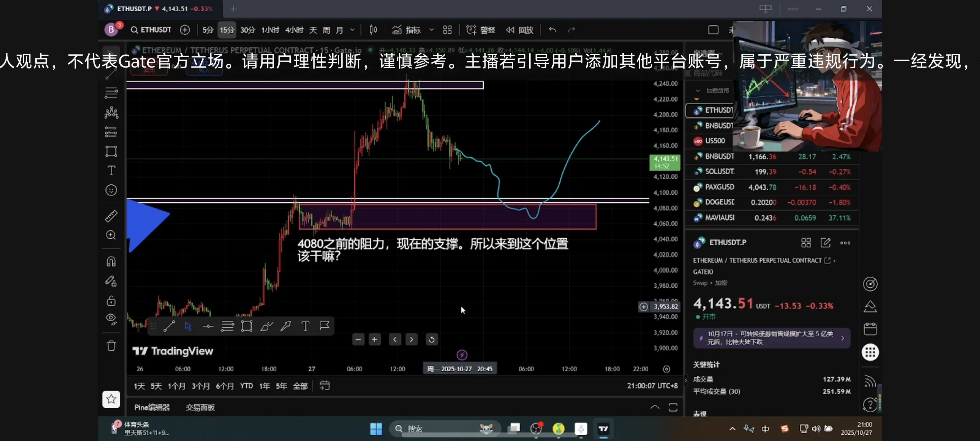Toggle the magnet snap mode
The image size is (980, 441).
click(x=111, y=262)
